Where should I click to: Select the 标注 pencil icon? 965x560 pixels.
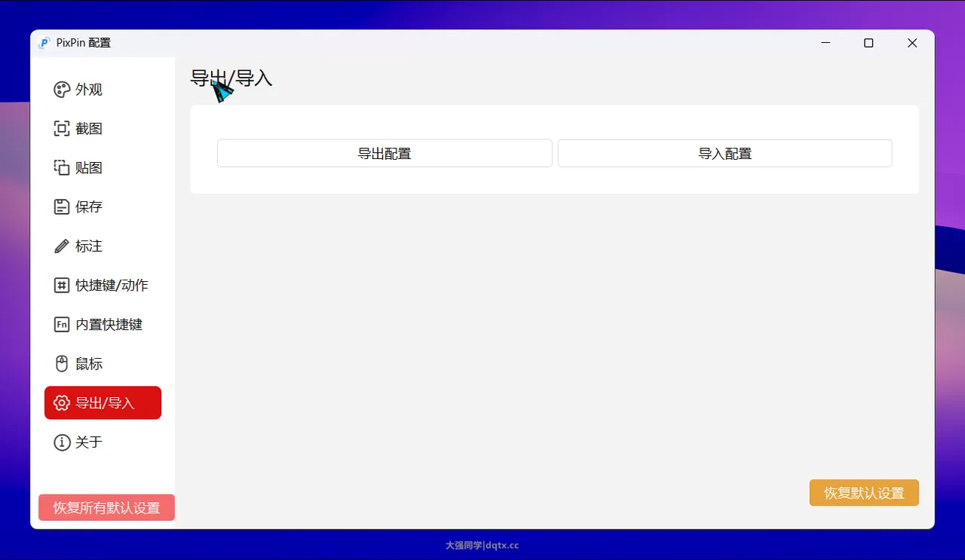[62, 246]
